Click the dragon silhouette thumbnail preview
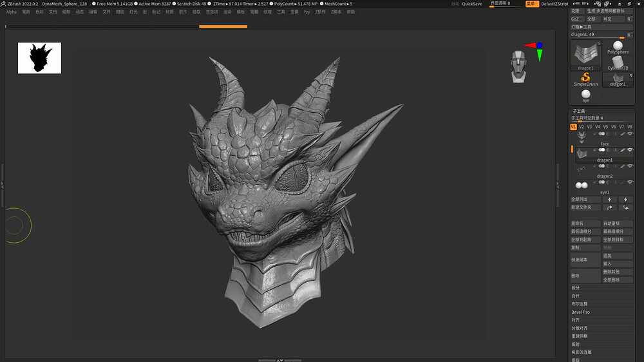 click(39, 58)
